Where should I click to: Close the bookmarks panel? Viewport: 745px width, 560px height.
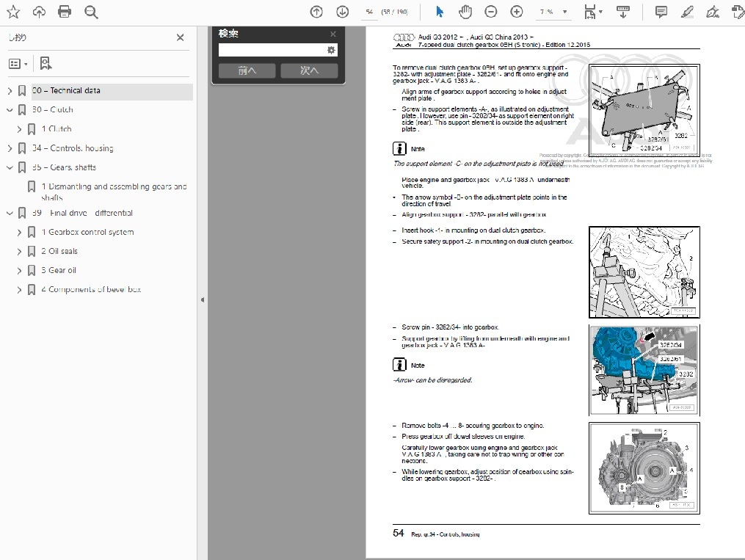click(x=180, y=37)
